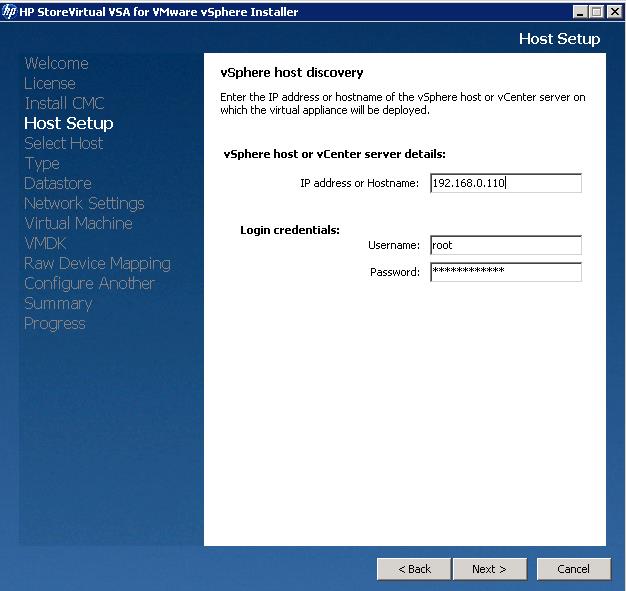The height and width of the screenshot is (591, 626).
Task: Select Type step in sidebar
Action: [x=42, y=164]
